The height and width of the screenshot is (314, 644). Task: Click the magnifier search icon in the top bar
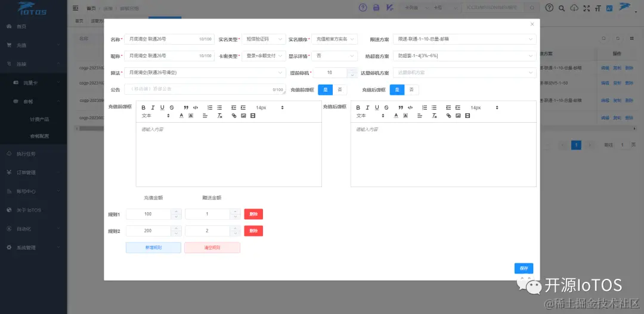pyautogui.click(x=562, y=8)
